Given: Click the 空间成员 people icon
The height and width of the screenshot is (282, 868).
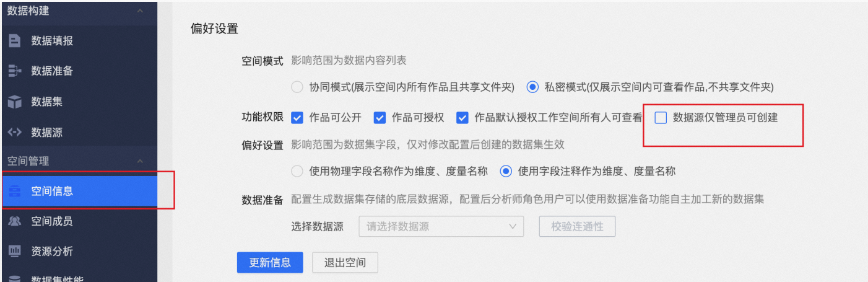Looking at the screenshot, I should (14, 221).
